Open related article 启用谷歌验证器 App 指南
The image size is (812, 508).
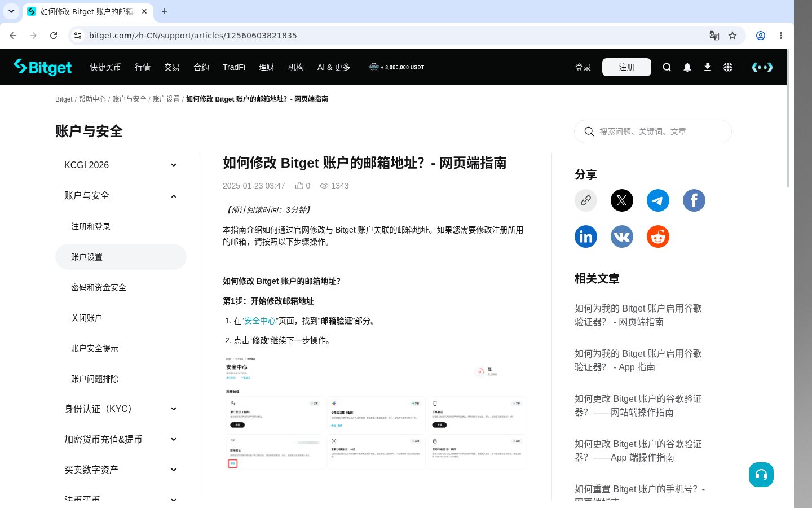[638, 360]
